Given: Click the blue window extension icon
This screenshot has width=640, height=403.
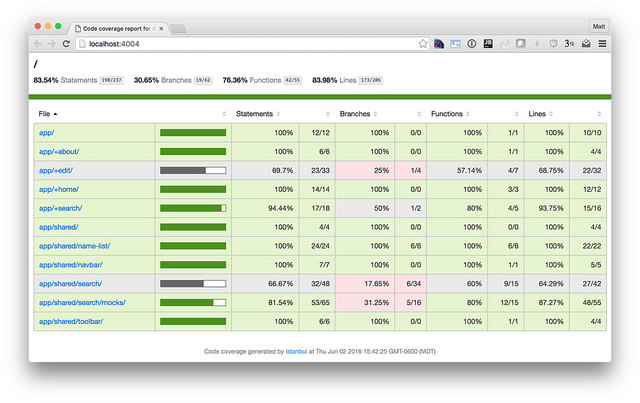Looking at the screenshot, I should (456, 44).
